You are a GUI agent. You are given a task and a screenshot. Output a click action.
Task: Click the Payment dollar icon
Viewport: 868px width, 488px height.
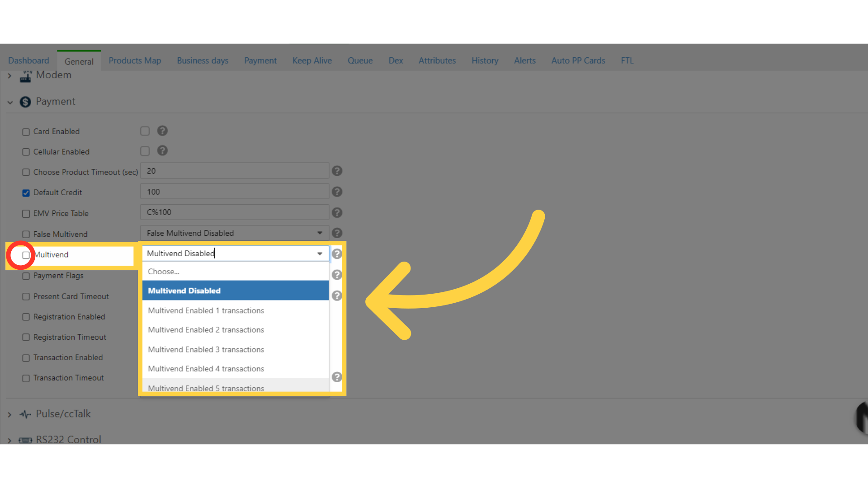pyautogui.click(x=25, y=102)
